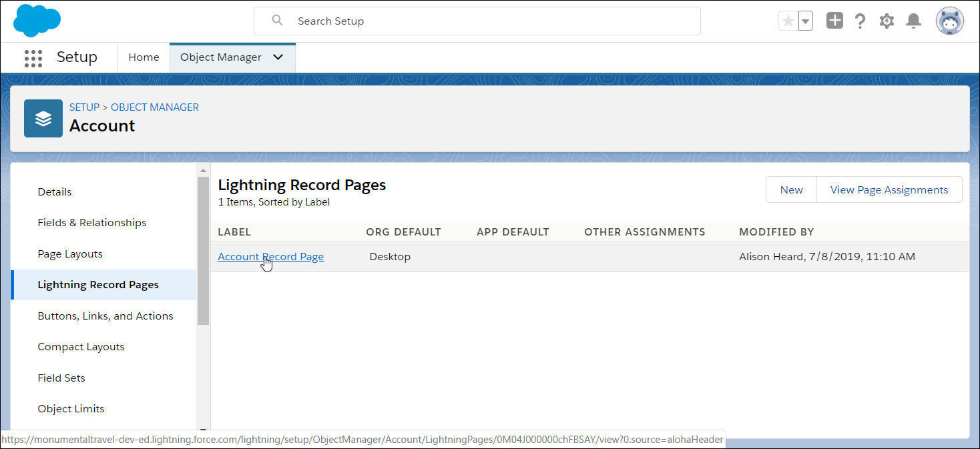Open the Setup gear icon
The width and height of the screenshot is (980, 449).
(887, 21)
